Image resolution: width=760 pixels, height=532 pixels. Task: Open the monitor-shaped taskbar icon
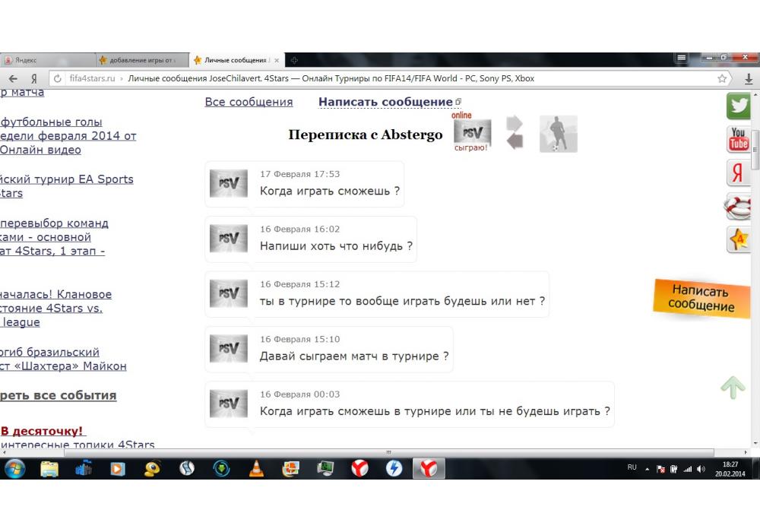tap(325, 468)
